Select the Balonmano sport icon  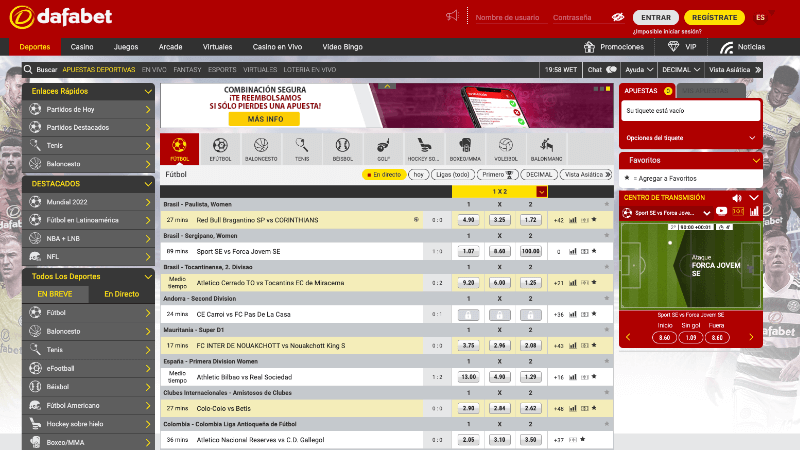(546, 149)
